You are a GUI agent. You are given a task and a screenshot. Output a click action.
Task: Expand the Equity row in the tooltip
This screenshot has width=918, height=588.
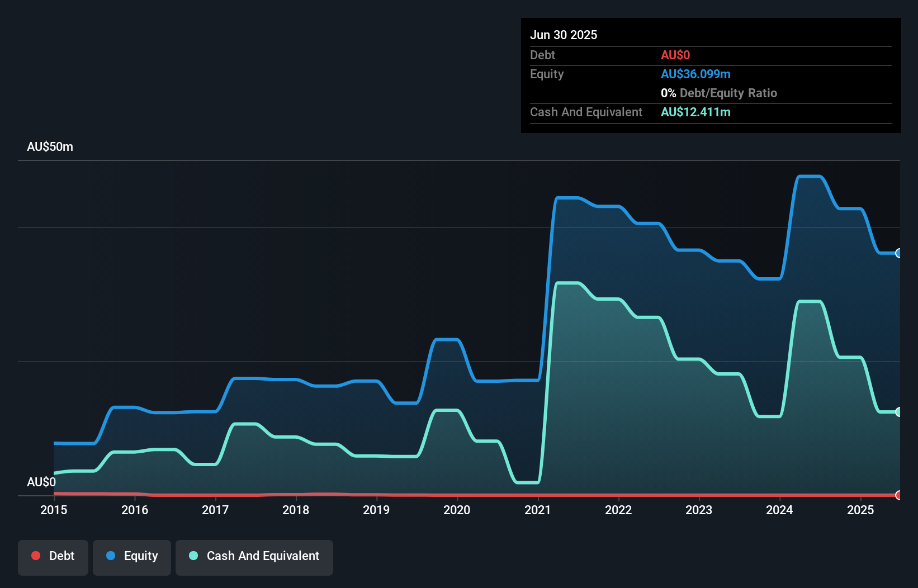coord(546,74)
